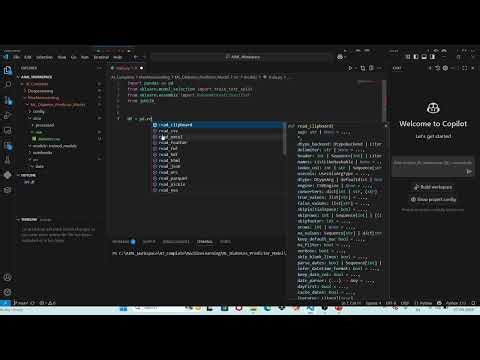480x360 pixels.
Task: Click the command center search box
Action: point(243,57)
